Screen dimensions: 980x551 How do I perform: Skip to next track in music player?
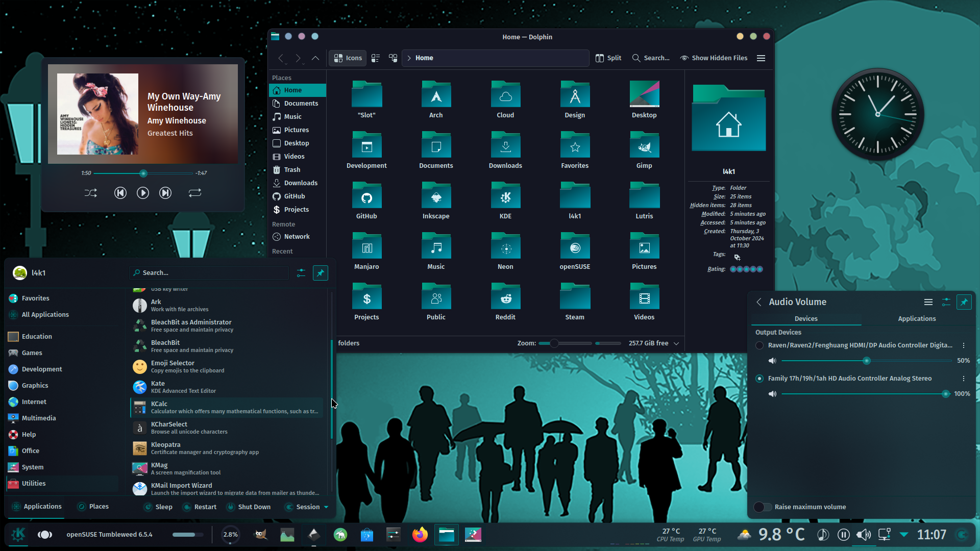[x=165, y=193]
